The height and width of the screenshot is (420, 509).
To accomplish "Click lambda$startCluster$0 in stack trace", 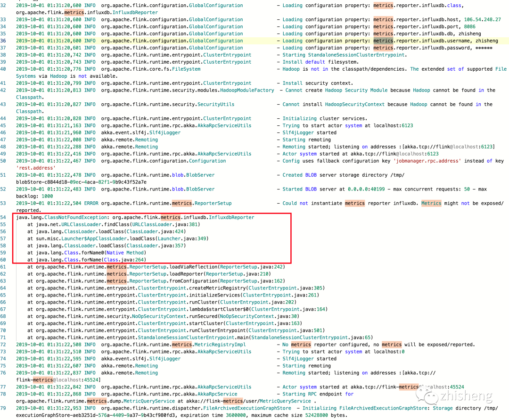I will click(219, 310).
